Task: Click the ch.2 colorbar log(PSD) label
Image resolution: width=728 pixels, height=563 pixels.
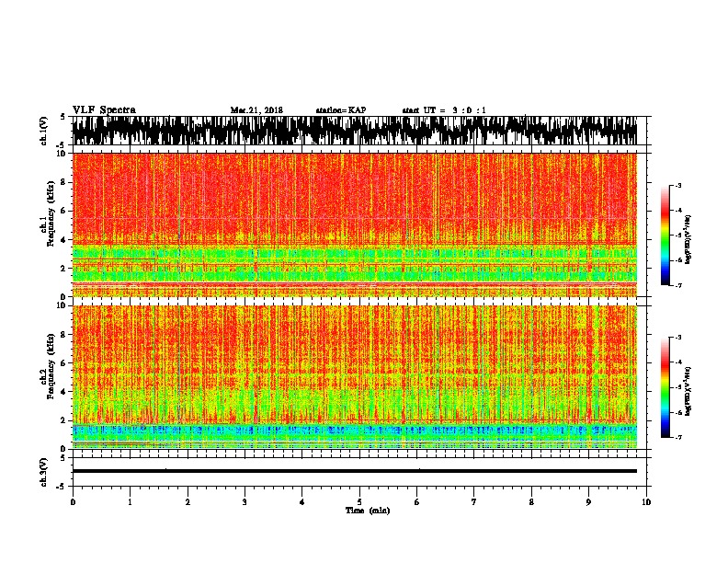Action: [x=688, y=392]
